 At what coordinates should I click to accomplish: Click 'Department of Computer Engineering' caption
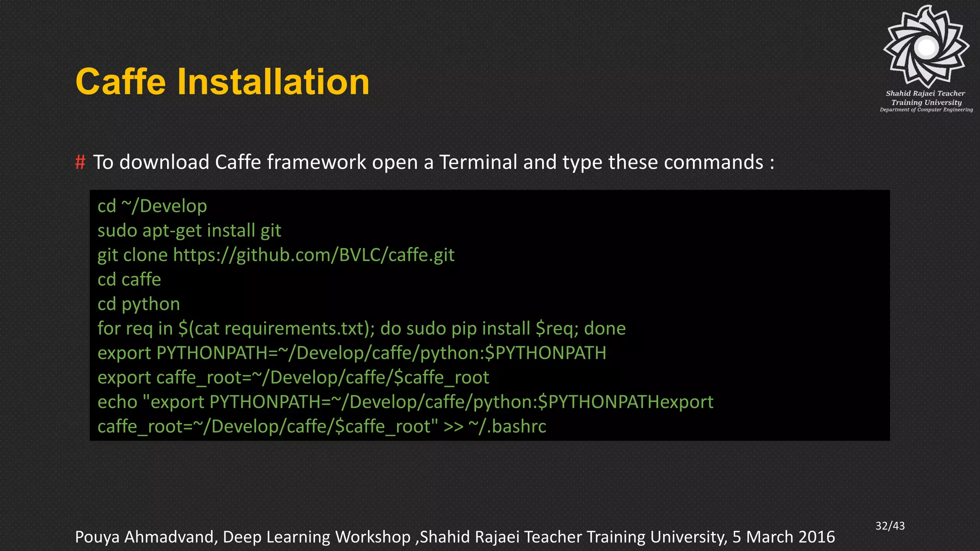pos(926,110)
